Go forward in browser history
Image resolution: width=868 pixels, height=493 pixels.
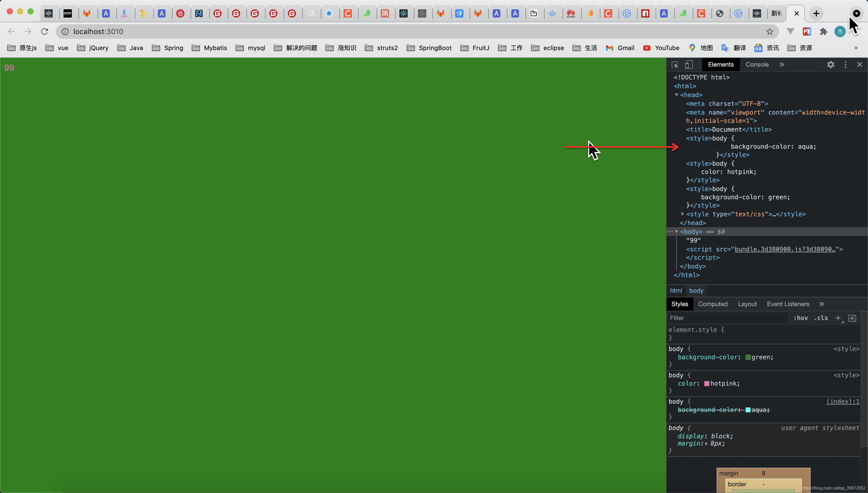(28, 31)
